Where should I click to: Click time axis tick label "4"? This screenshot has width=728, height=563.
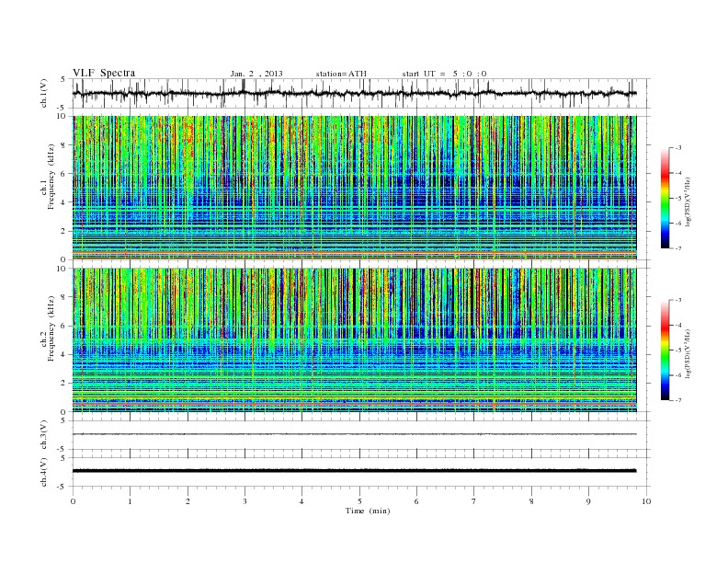click(301, 501)
